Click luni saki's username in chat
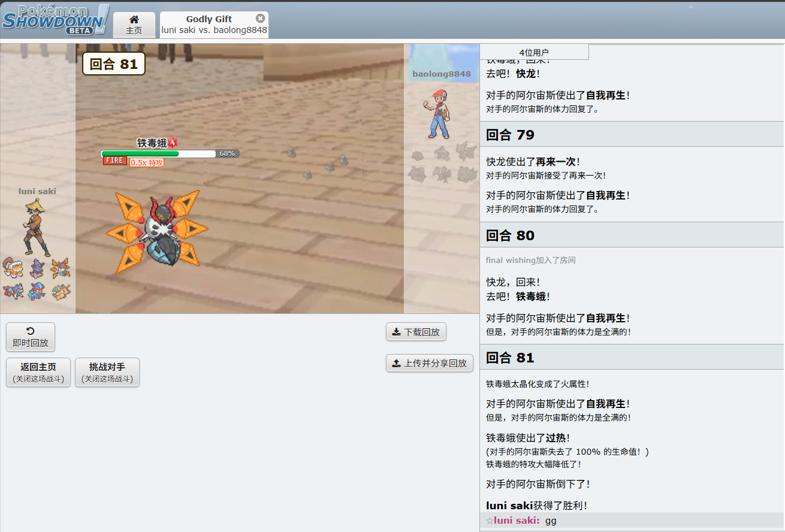785x532 pixels. pyautogui.click(x=516, y=521)
